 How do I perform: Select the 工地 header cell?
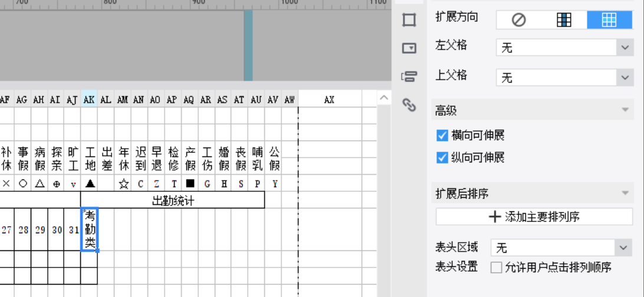click(89, 159)
